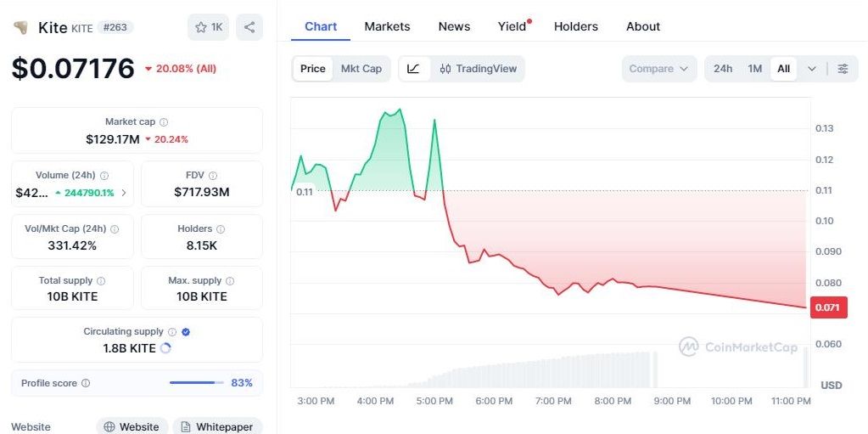The height and width of the screenshot is (434, 868).
Task: Select the 1M time range
Action: (754, 69)
